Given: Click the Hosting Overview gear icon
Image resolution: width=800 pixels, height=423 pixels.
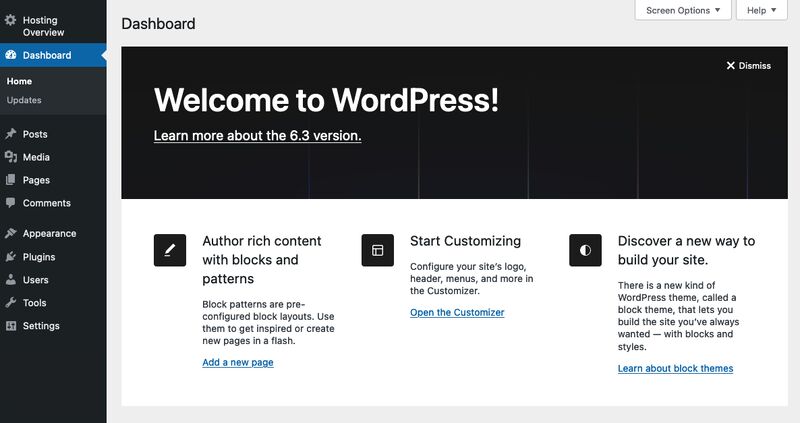Looking at the screenshot, I should (10, 20).
